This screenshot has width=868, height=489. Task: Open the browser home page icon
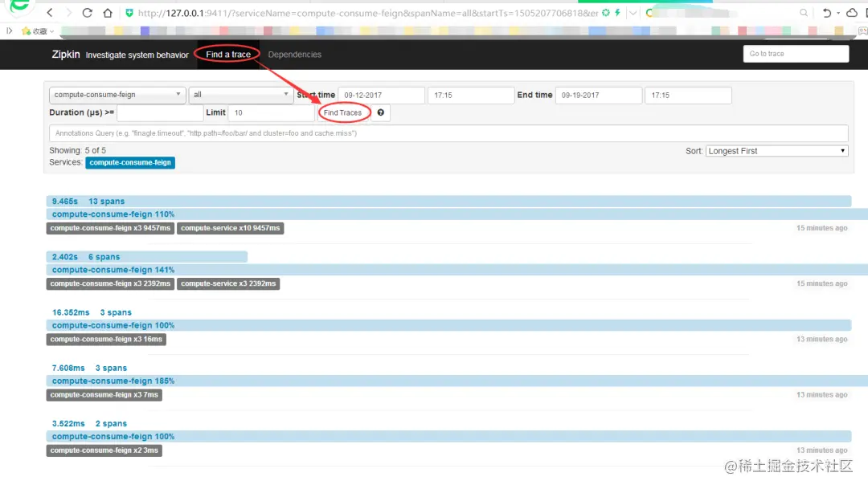pos(108,12)
